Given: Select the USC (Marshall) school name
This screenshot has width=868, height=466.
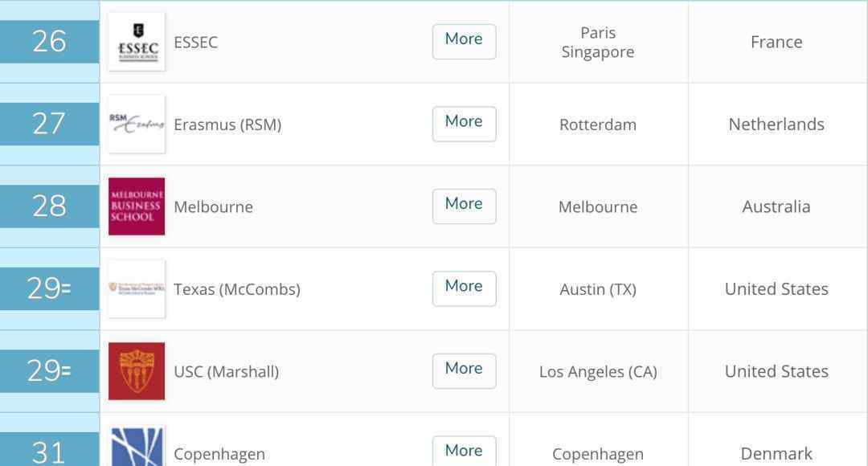Looking at the screenshot, I should click(x=227, y=372).
